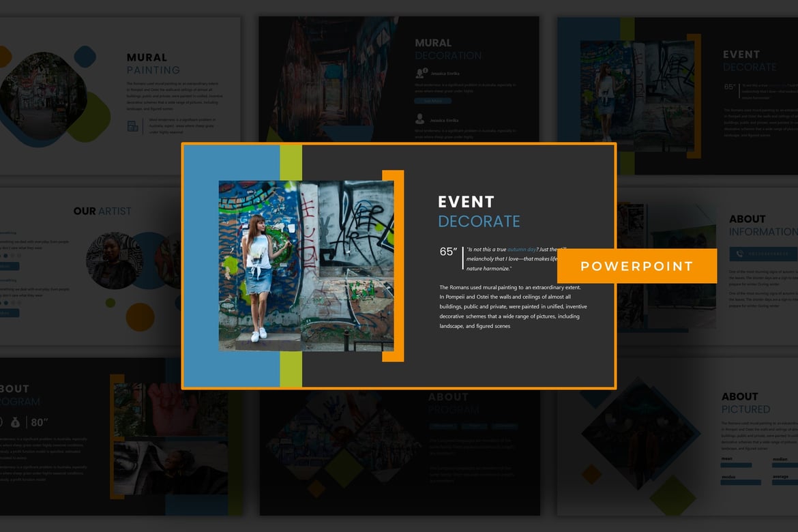The height and width of the screenshot is (532, 798).
Task: Click the 65″ figure on center slide
Action: point(448,252)
